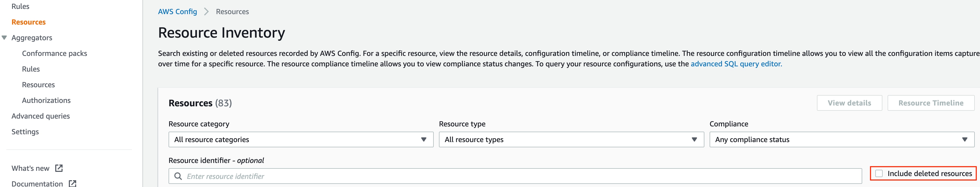Open Resource category dropdown
The height and width of the screenshot is (187, 980).
point(301,139)
